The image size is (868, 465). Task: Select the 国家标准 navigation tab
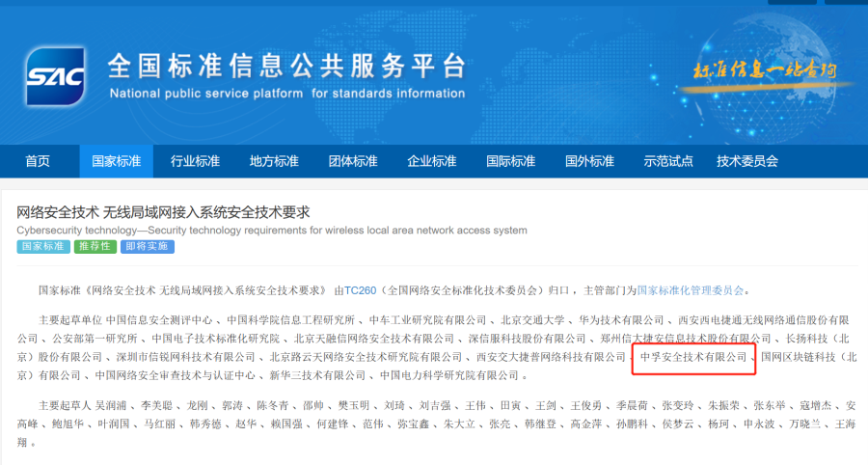tap(116, 161)
